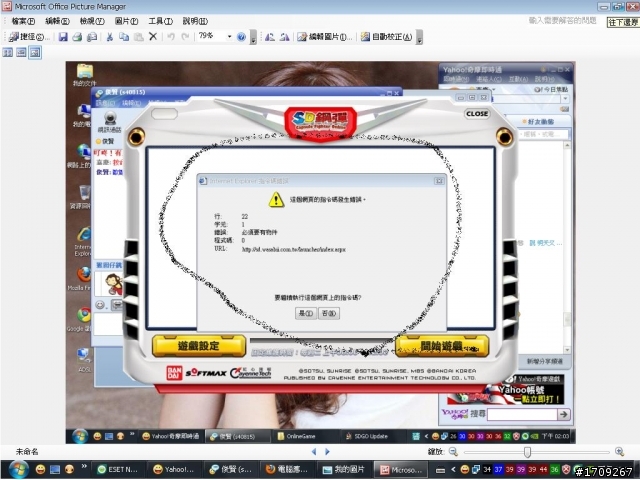Switch to Single Picture view
Viewport: 640px width, 480px height.
pos(35,52)
